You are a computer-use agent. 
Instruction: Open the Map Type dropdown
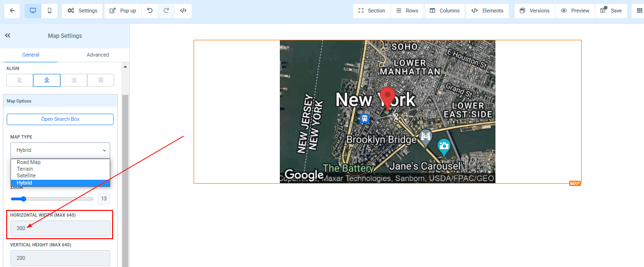point(60,150)
